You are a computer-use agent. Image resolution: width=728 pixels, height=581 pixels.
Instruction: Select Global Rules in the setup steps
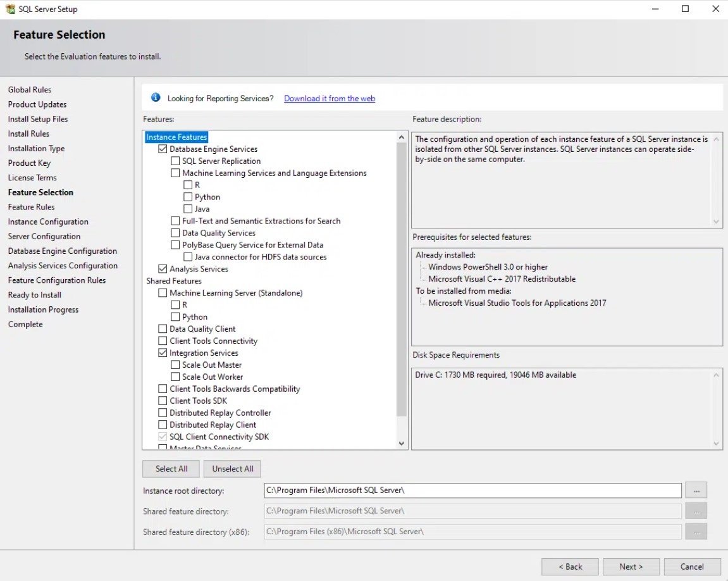point(30,90)
